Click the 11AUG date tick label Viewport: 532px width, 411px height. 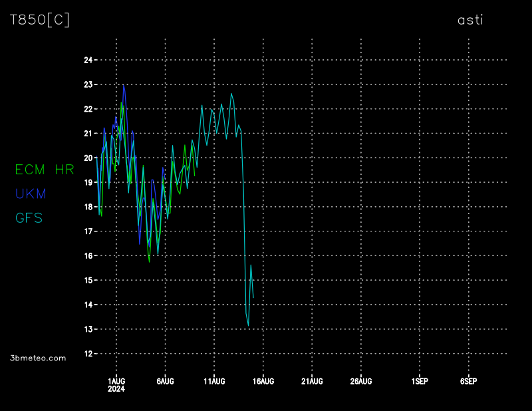pos(214,381)
